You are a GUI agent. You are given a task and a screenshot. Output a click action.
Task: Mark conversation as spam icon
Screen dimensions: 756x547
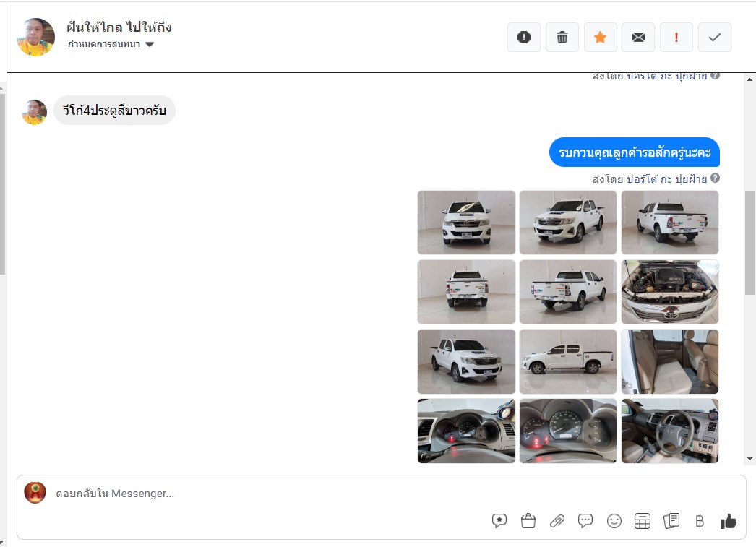(x=523, y=37)
